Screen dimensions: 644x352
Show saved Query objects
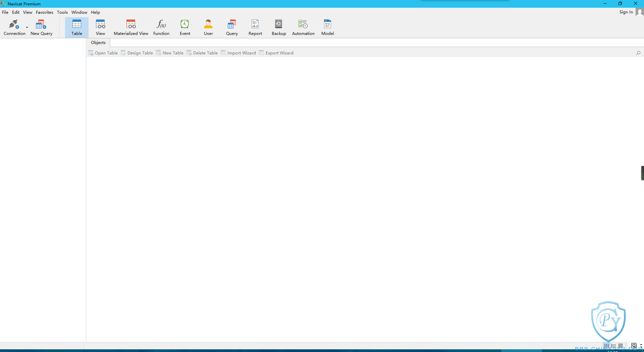pos(232,28)
